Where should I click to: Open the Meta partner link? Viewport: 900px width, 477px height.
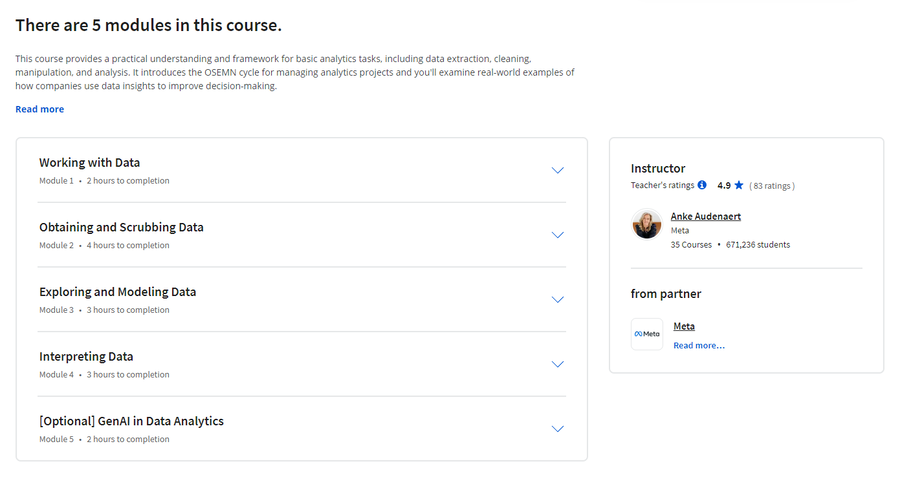click(684, 326)
